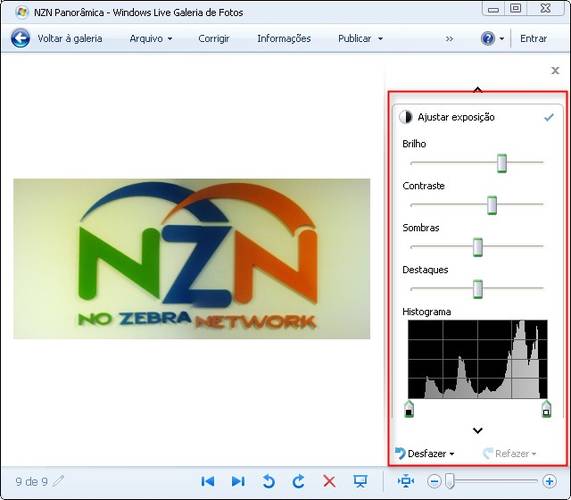Zoom in with the plus button

[549, 481]
